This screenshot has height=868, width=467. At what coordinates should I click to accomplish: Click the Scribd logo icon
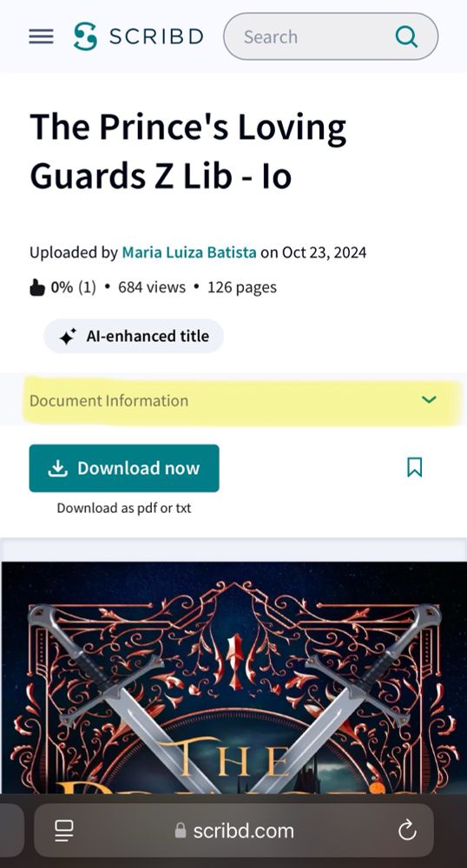85,36
